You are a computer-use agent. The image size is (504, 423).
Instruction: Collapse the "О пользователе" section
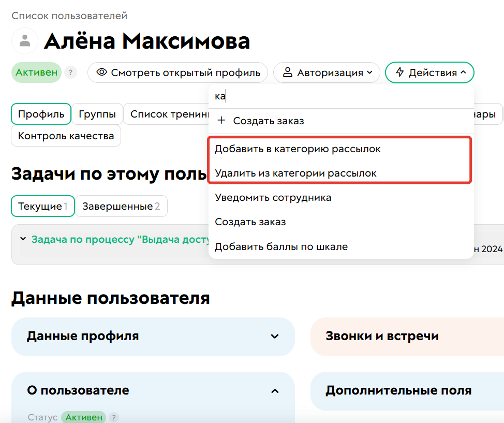276,391
